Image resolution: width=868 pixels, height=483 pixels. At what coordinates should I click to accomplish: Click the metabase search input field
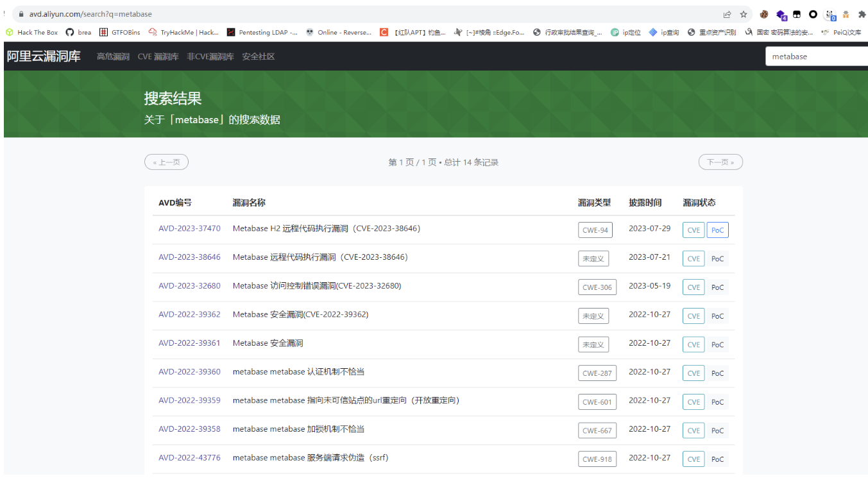coord(817,56)
